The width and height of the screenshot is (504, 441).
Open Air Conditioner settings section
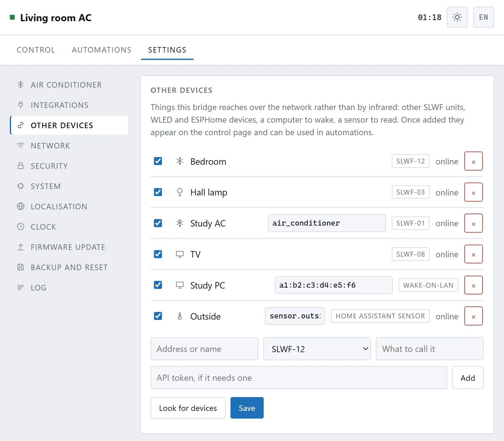click(x=69, y=85)
